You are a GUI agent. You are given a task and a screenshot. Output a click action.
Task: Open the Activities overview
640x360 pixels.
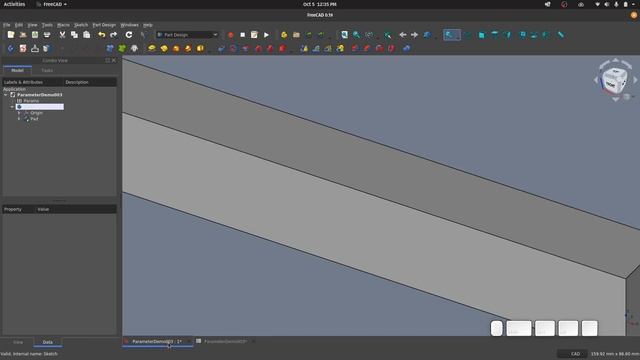(x=14, y=4)
